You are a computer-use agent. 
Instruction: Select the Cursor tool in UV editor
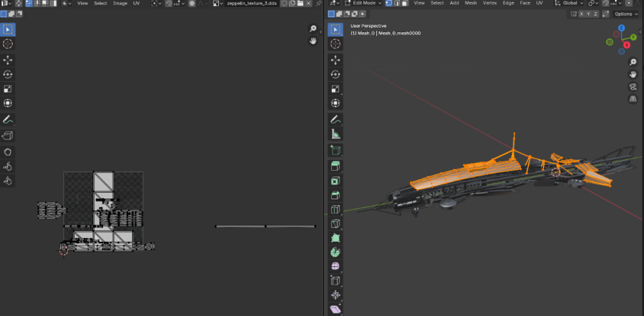tap(8, 44)
